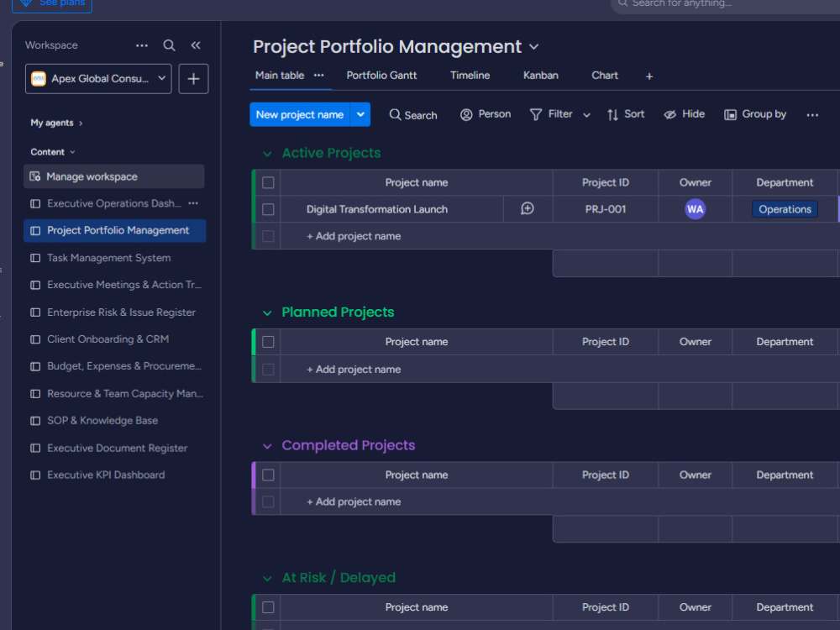Screen dimensions: 840x630
Task: Click board icon beside SOP & Knowledge Base
Action: point(35,421)
